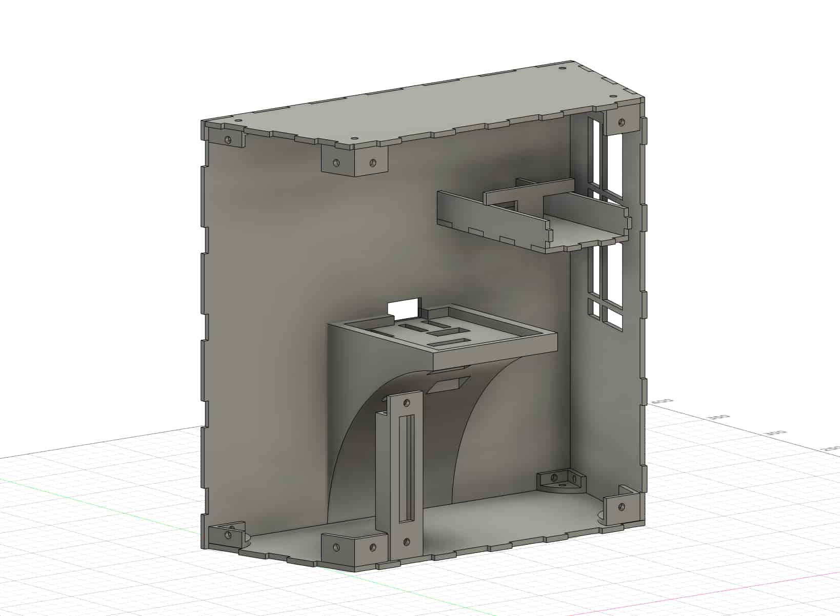Select the right edge side panel
This screenshot has height=616, width=840.
click(641, 307)
